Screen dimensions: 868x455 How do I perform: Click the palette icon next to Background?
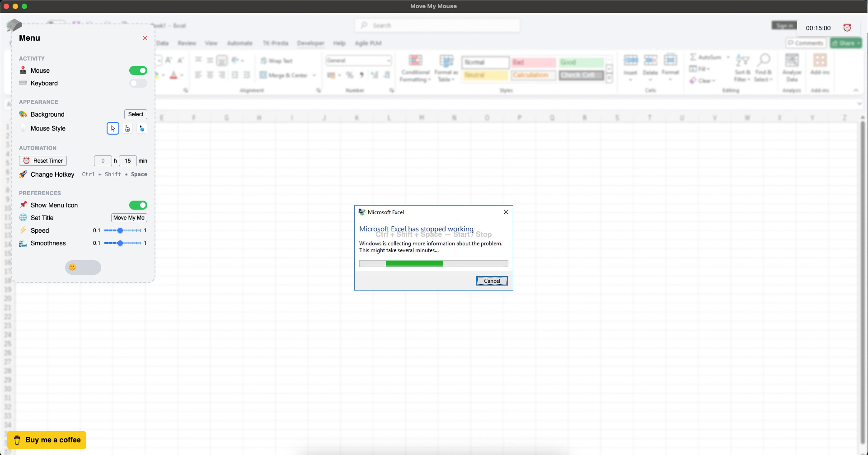point(23,114)
